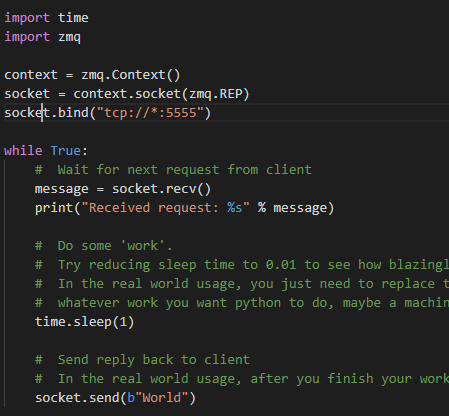The width and height of the screenshot is (449, 416).
Task: Click the 'True' constant in while loop
Action: [x=66, y=151]
